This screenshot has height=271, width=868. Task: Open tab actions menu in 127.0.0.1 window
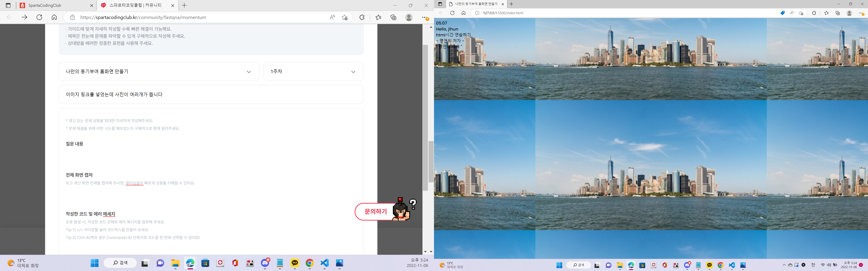tap(440, 4)
